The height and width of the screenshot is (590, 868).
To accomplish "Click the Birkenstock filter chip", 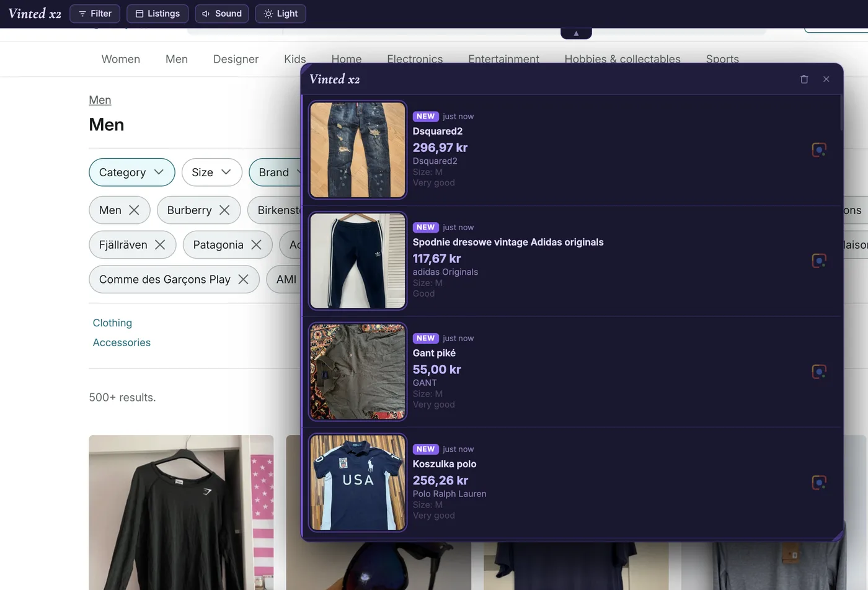I will click(x=275, y=210).
